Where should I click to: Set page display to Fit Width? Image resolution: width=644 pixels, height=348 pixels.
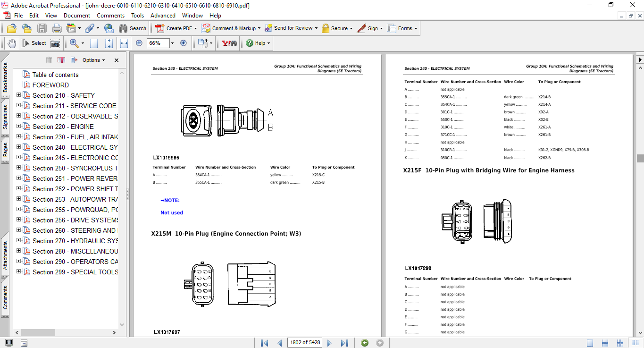124,43
